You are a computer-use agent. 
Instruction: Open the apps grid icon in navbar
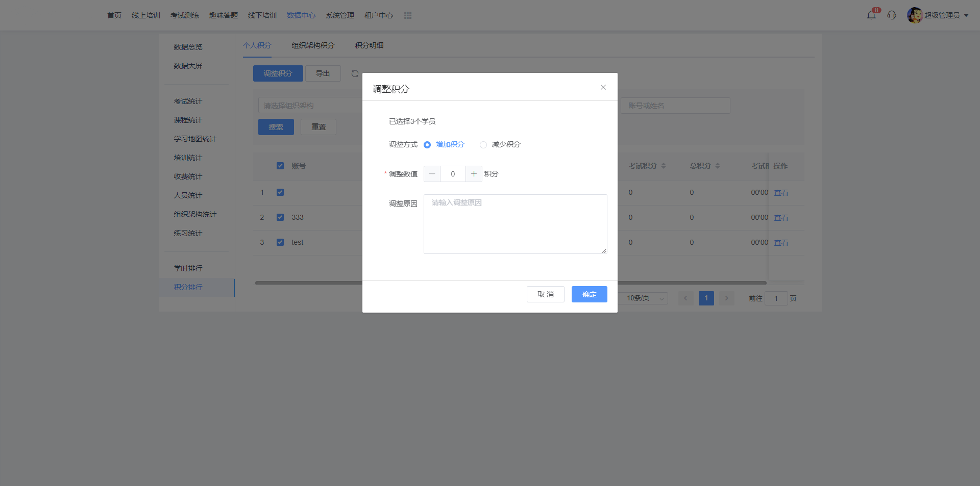pos(408,15)
